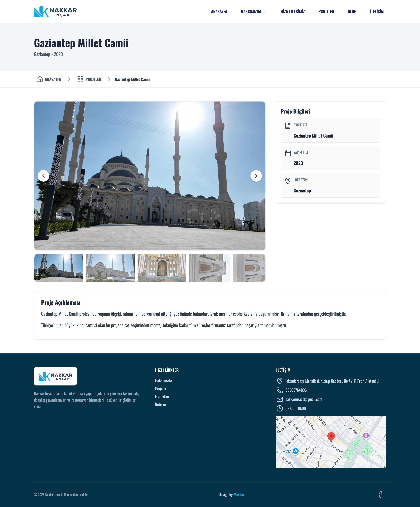Open the Facebook icon in footer
This screenshot has width=420, height=507.
380,494
